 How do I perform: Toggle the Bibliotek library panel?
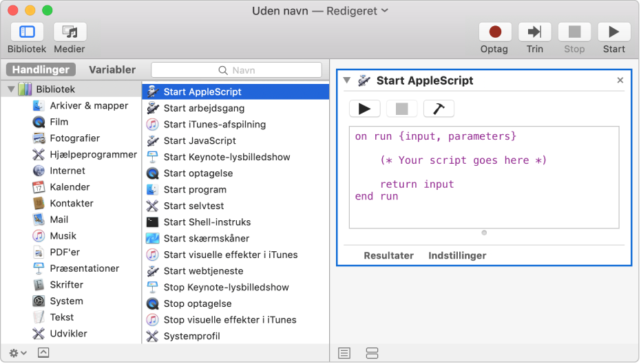pyautogui.click(x=27, y=32)
